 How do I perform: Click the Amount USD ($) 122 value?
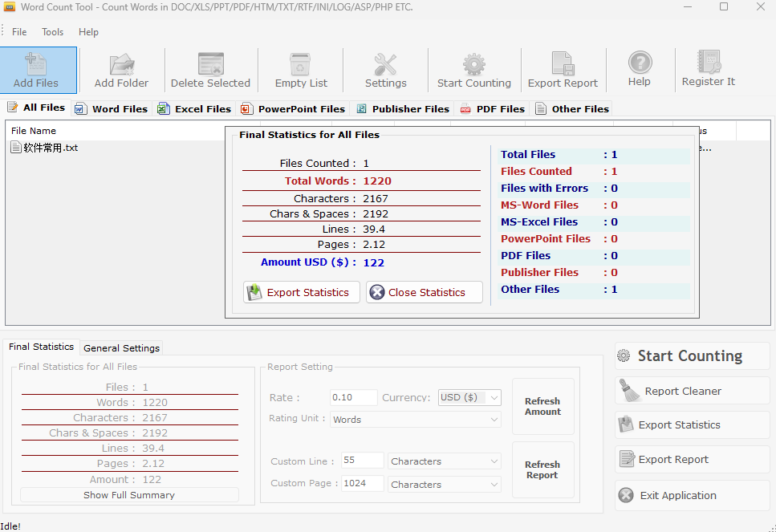click(x=374, y=262)
